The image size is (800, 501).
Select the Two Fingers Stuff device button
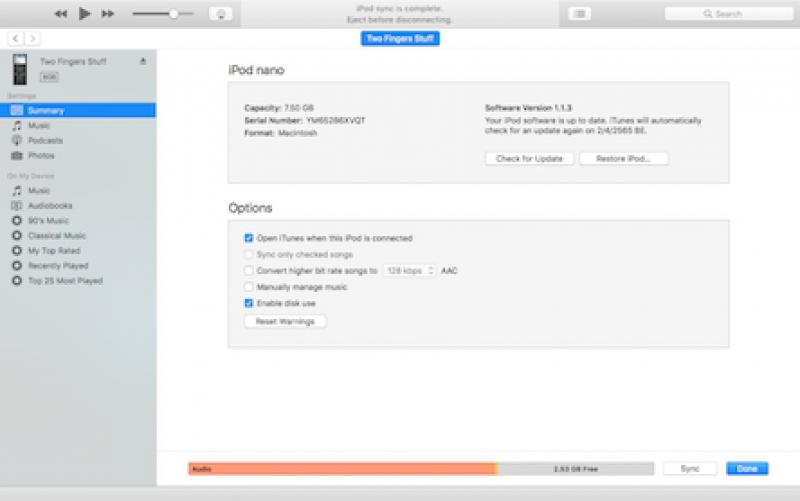coord(400,38)
